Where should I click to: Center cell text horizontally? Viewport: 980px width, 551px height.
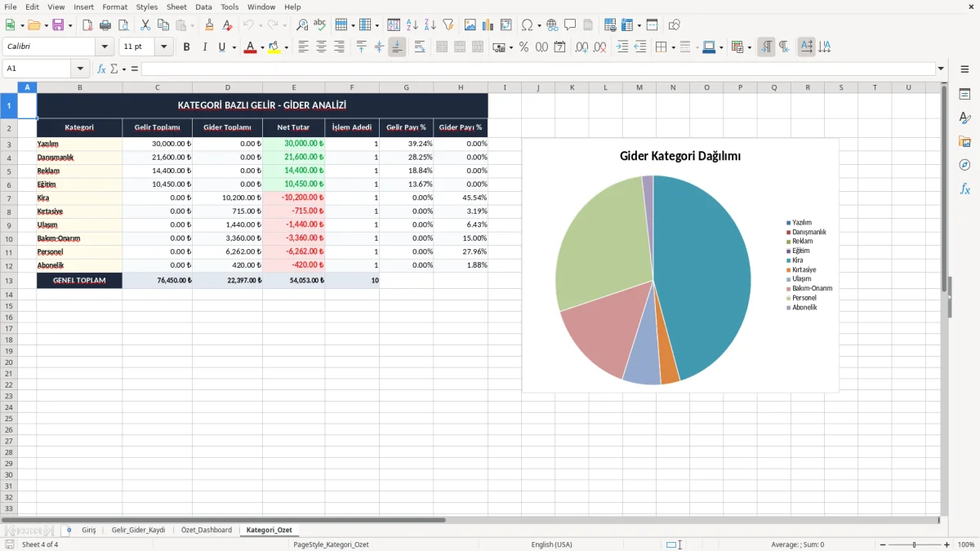click(321, 47)
